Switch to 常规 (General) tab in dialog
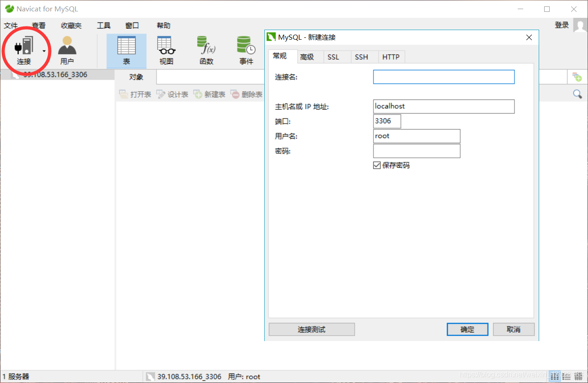Image resolution: width=588 pixels, height=383 pixels. (x=280, y=56)
